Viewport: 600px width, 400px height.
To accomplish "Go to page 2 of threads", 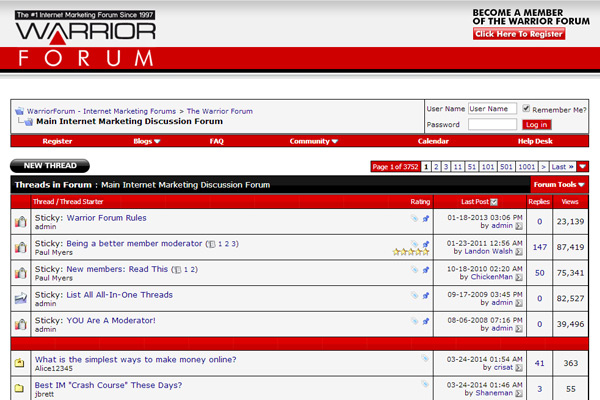I will tap(436, 167).
